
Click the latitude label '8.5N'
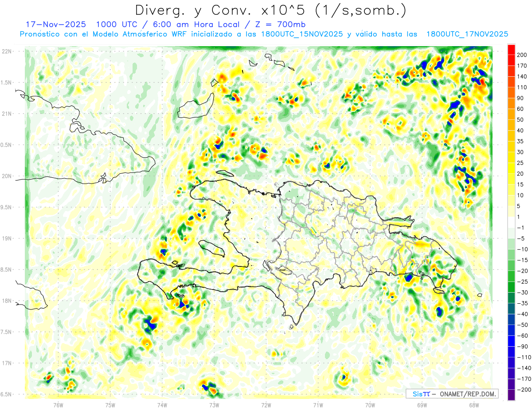(7, 270)
